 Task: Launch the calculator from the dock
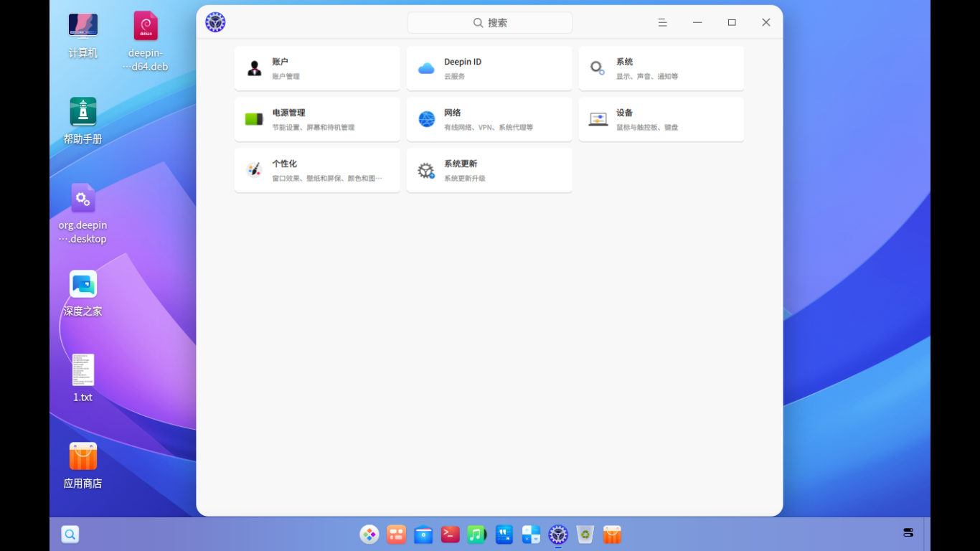pyautogui.click(x=531, y=534)
